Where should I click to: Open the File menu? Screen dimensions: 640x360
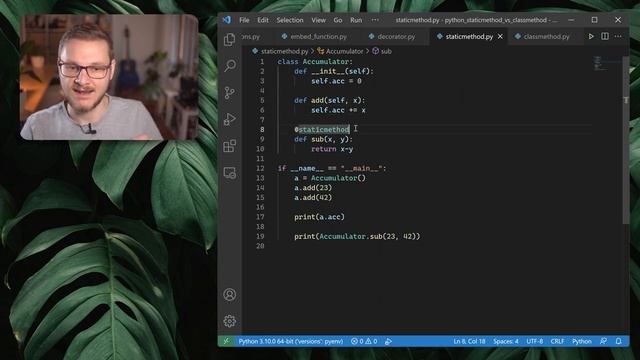pyautogui.click(x=244, y=20)
